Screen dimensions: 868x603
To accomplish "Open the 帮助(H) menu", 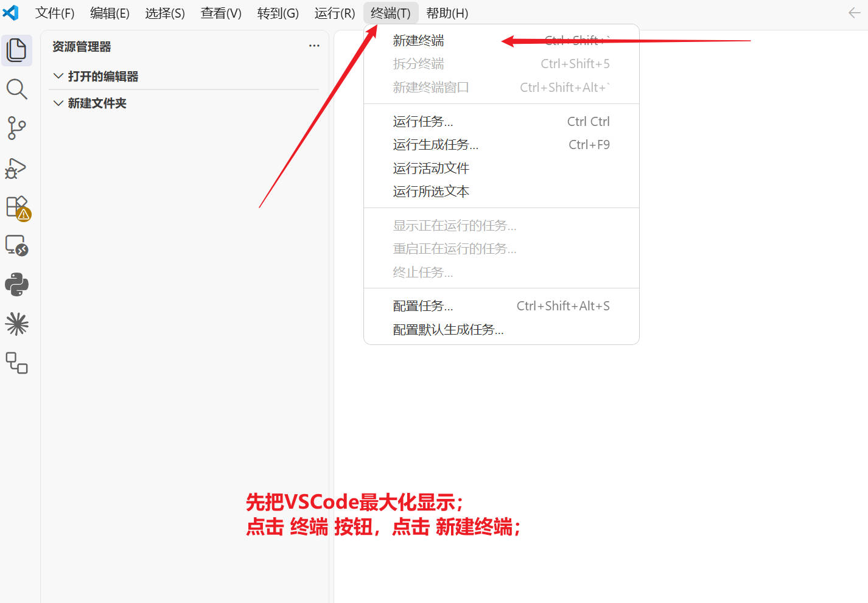I will (x=447, y=13).
